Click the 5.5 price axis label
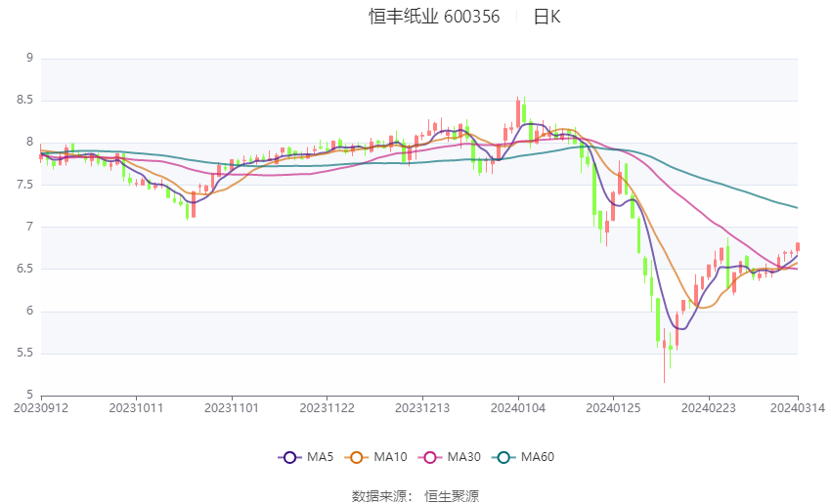The image size is (831, 504). pyautogui.click(x=24, y=354)
